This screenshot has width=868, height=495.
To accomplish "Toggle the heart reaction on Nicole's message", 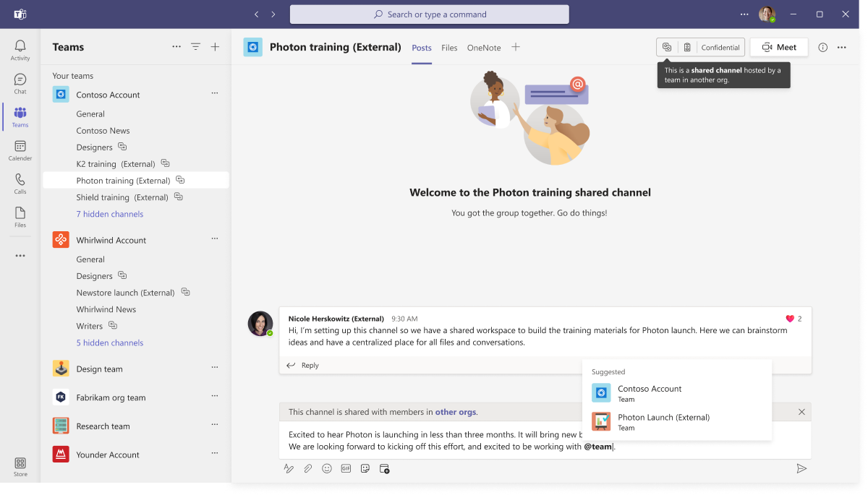I will (x=789, y=318).
